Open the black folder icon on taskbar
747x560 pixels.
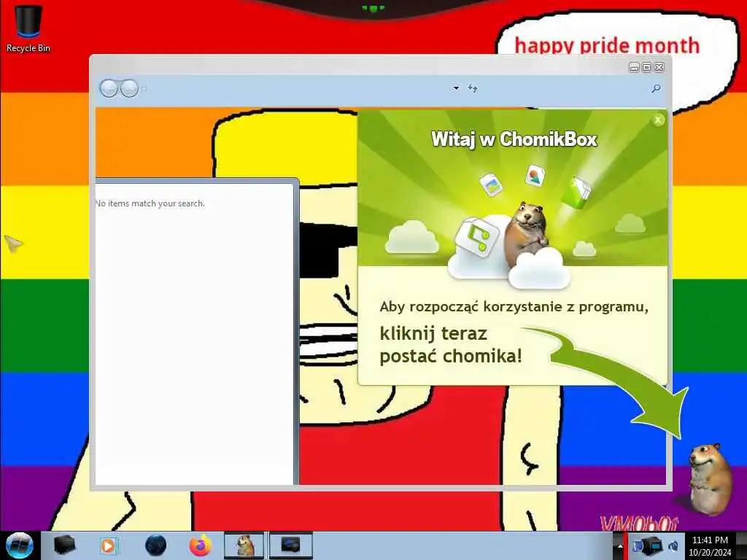point(64,545)
